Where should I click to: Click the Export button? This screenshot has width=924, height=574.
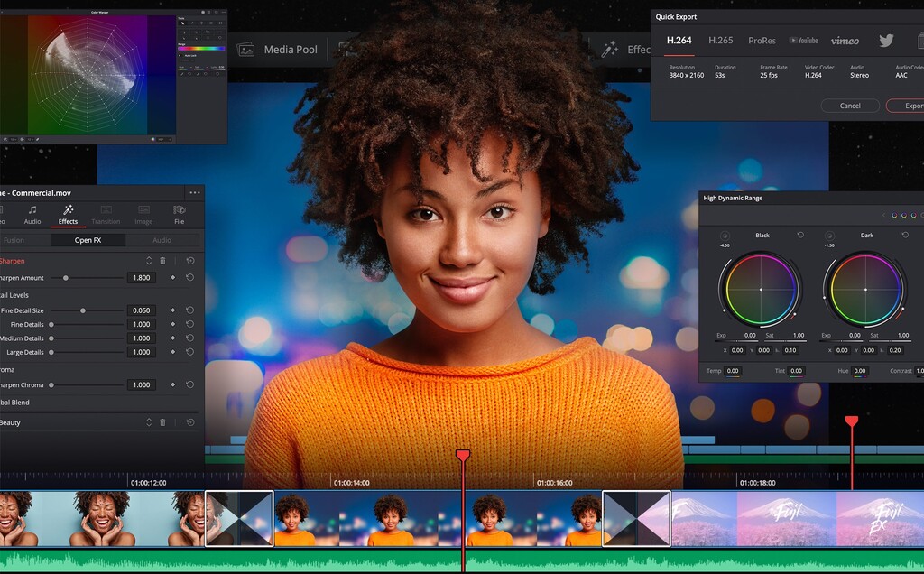(x=915, y=106)
